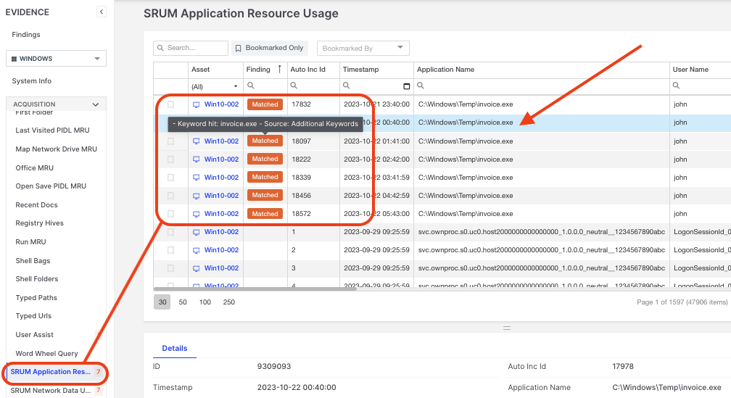Set page size to 100
This screenshot has width=731, height=398.
point(205,302)
